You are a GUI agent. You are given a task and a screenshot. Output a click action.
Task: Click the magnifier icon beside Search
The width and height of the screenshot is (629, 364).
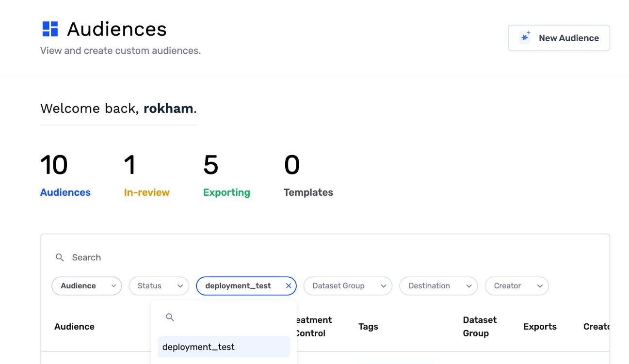pos(60,257)
